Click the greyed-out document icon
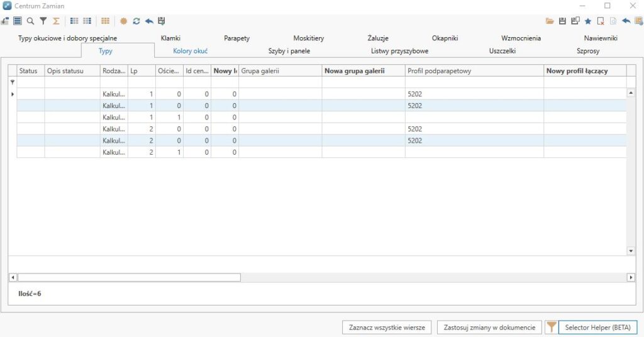The image size is (644, 337). (613, 21)
